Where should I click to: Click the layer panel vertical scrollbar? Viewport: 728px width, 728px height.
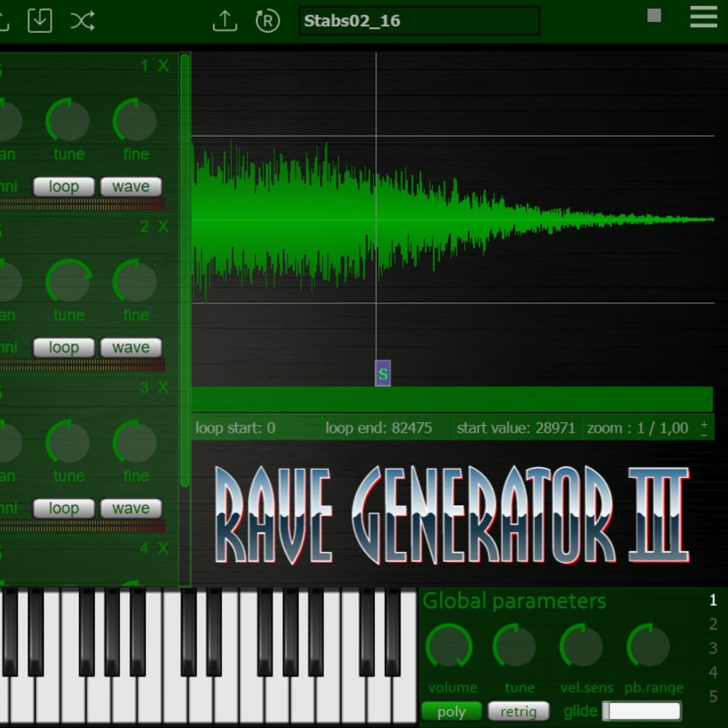click(185, 270)
